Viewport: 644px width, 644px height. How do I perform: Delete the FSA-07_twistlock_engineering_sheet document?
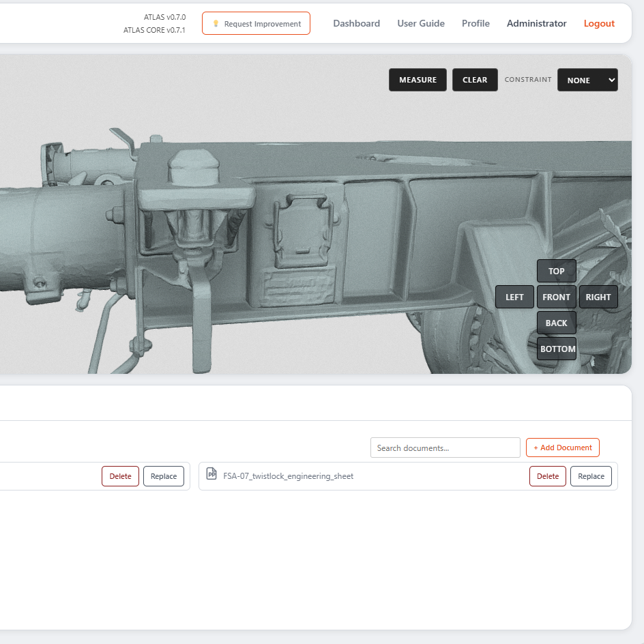click(548, 476)
